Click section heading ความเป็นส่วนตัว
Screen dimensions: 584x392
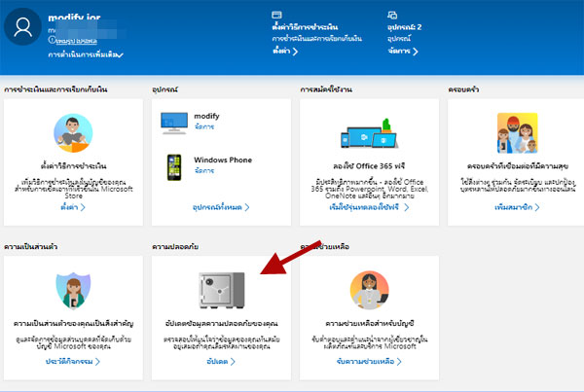[30, 246]
